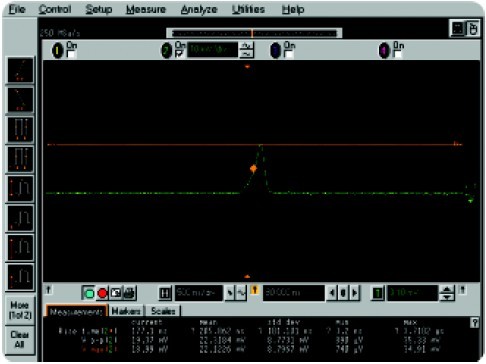Click the horizontal scale H icon
Image resolution: width=486 pixels, height=364 pixels.
[165, 293]
